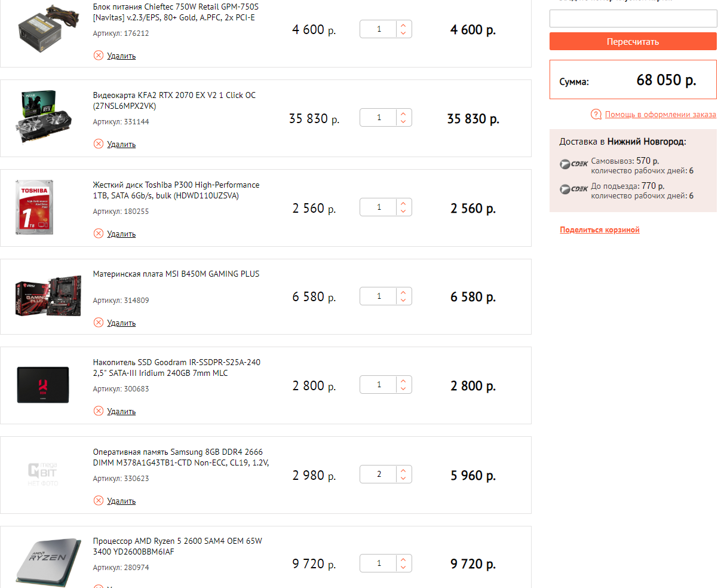Decrease quantity of Samsung DDR4 memory
The width and height of the screenshot is (718, 588).
click(x=403, y=479)
